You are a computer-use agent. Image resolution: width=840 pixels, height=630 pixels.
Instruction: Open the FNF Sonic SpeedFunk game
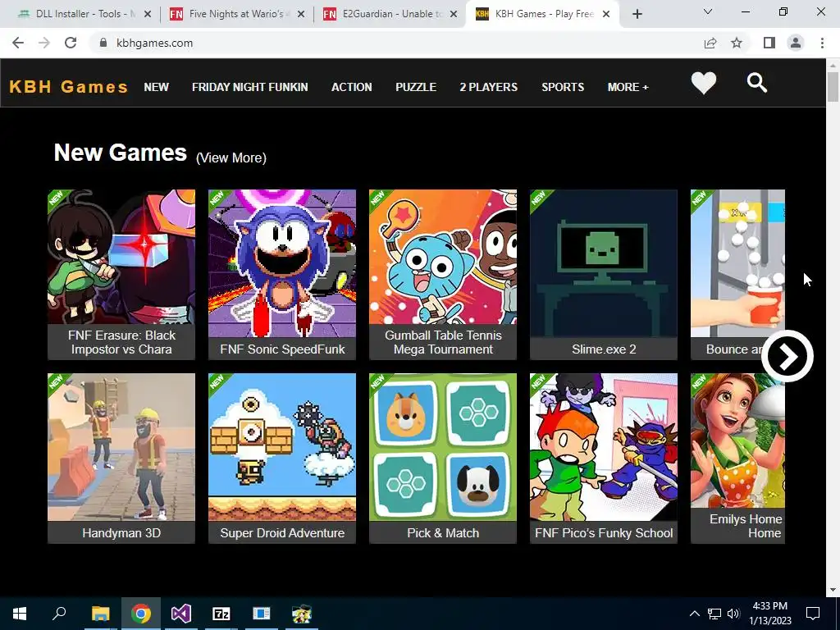tap(282, 274)
